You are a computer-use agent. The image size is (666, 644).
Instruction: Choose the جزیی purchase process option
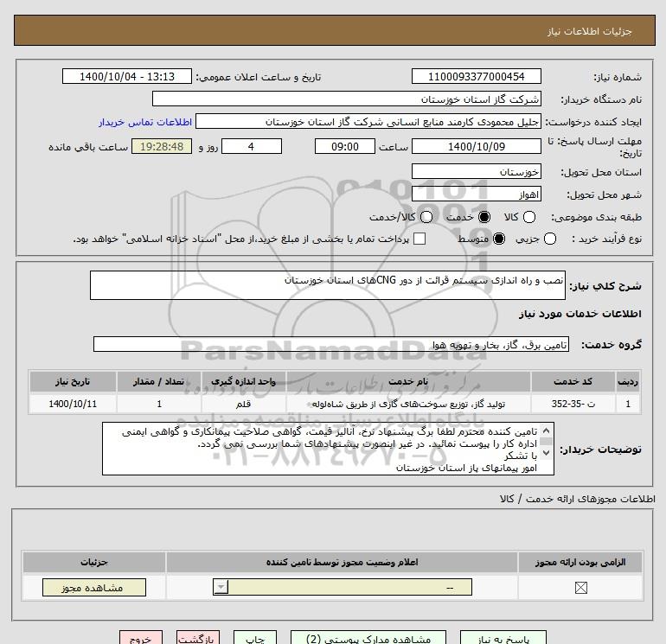[549, 239]
